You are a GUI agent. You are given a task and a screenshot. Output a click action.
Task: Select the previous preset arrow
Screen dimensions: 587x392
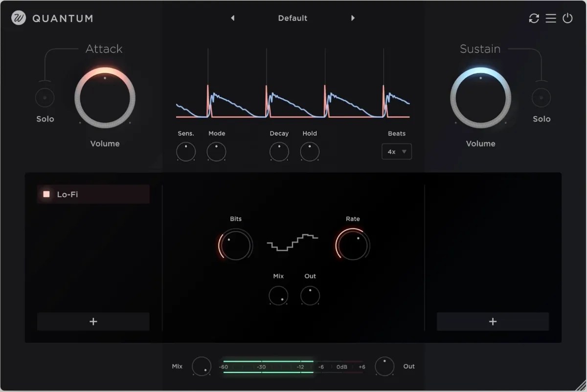point(233,18)
